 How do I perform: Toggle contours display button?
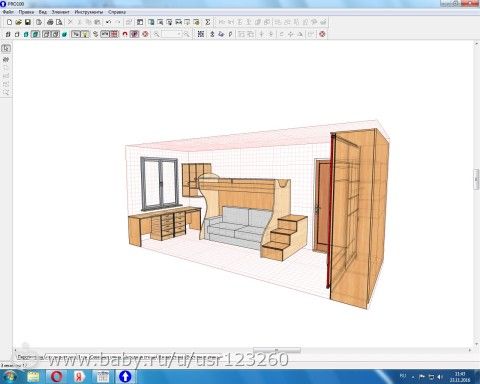(x=46, y=34)
